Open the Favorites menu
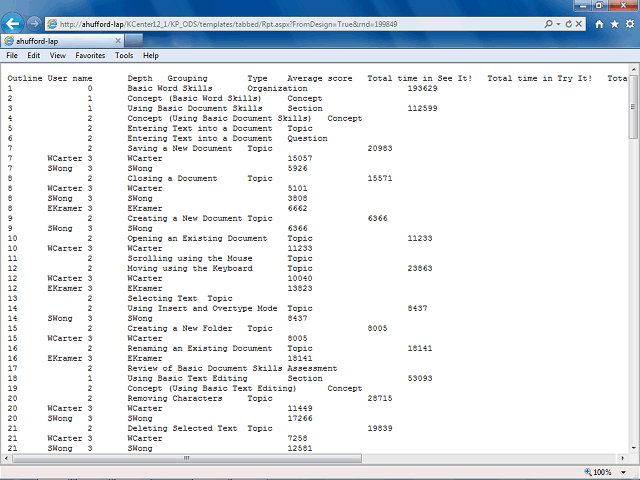 90,56
